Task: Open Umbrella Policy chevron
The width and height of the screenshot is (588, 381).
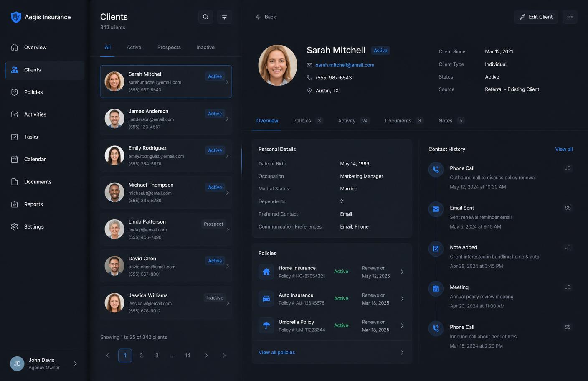Action: click(402, 325)
